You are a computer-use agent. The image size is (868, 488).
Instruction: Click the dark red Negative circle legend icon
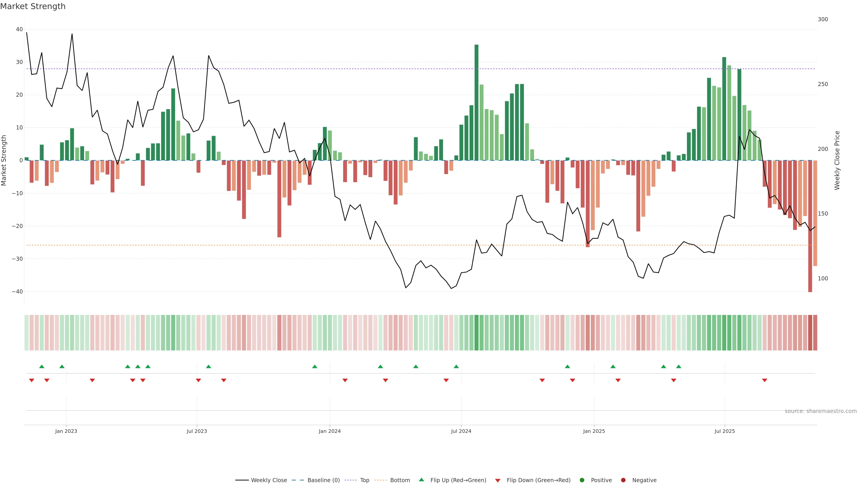(x=623, y=480)
